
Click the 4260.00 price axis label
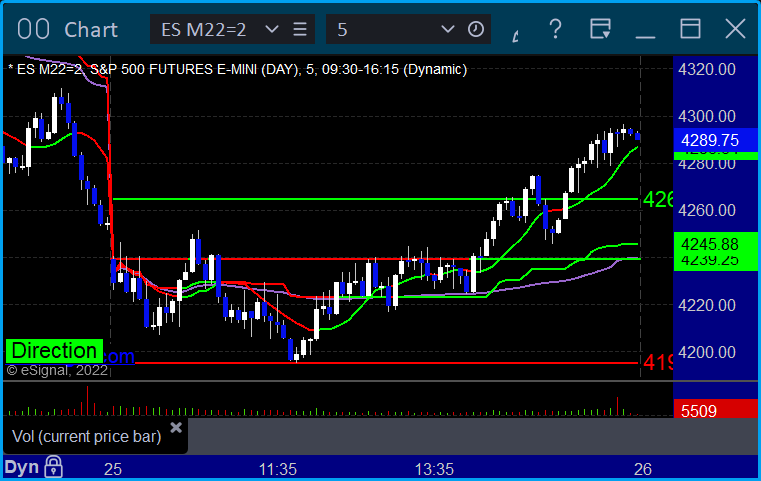(x=707, y=210)
